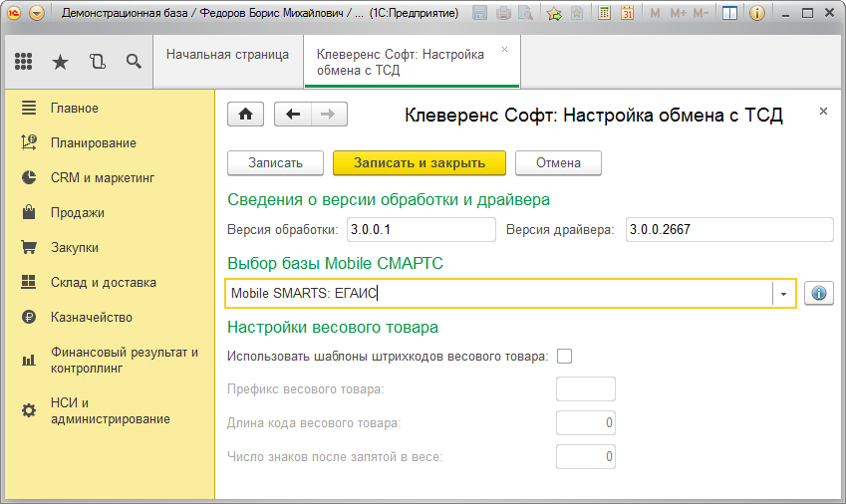Click the print preview icon
Image resolution: width=846 pixels, height=504 pixels.
tap(525, 13)
